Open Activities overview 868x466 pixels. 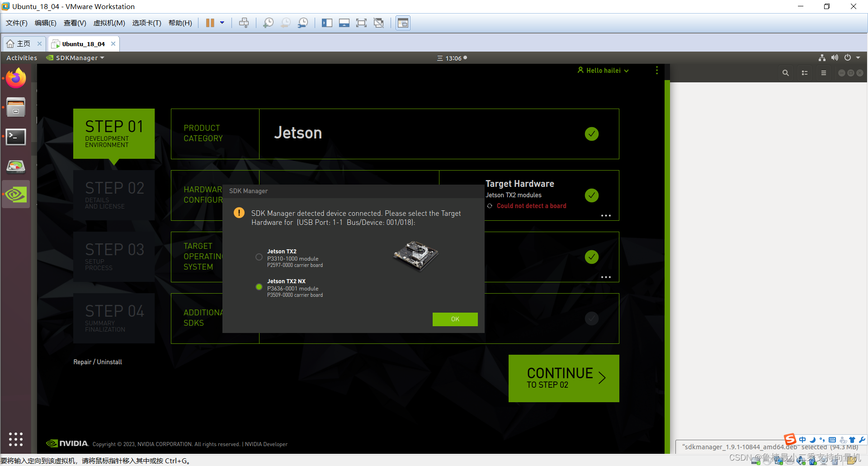coord(22,58)
